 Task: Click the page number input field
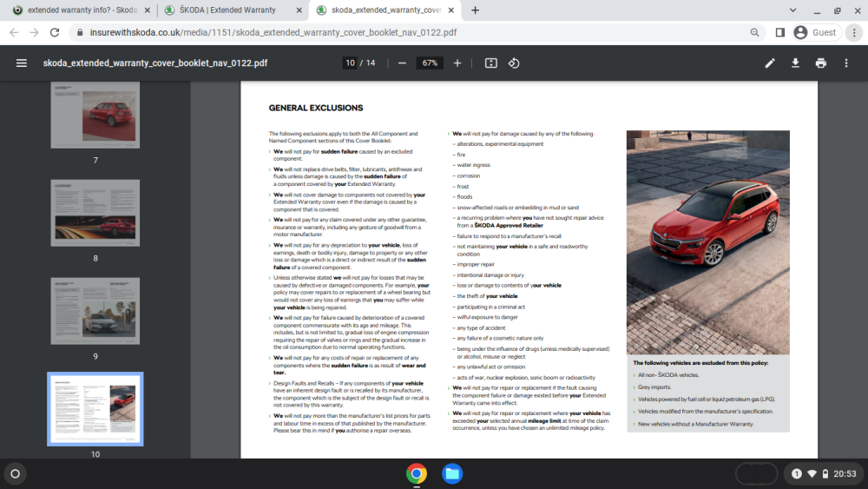tap(350, 63)
